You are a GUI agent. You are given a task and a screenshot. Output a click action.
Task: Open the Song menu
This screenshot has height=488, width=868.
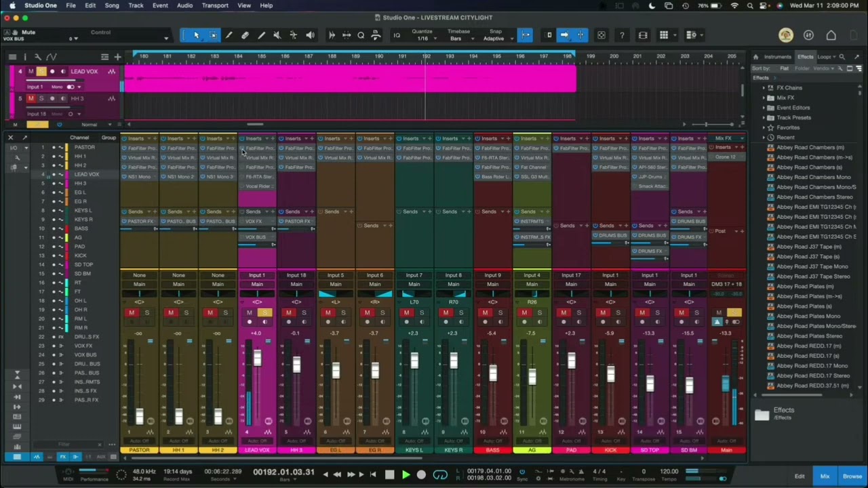(112, 5)
